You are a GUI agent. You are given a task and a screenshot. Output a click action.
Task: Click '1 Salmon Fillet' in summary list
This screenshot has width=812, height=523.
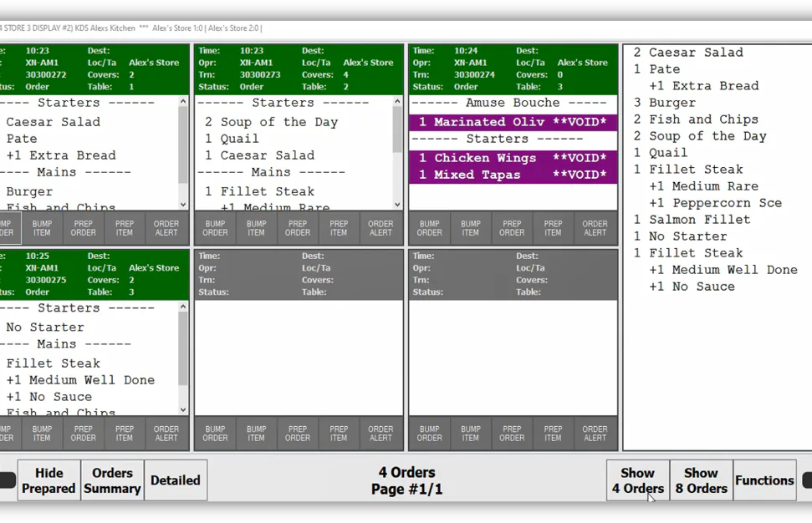pyautogui.click(x=692, y=220)
